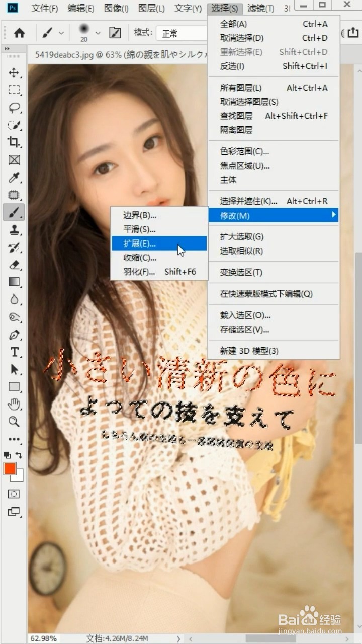Select the History Brush tool
The height and width of the screenshot is (644, 362).
pos(14,247)
